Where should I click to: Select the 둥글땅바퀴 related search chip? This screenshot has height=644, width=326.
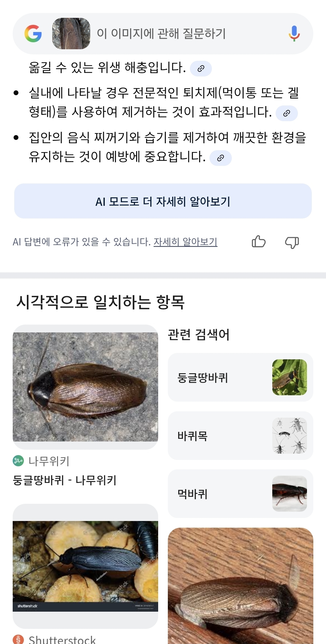coord(240,377)
